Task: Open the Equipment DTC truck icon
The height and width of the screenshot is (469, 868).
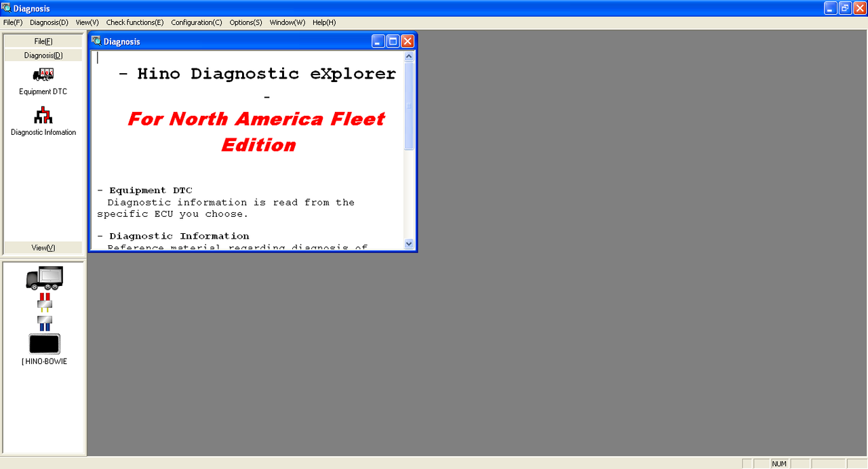Action: 43,75
